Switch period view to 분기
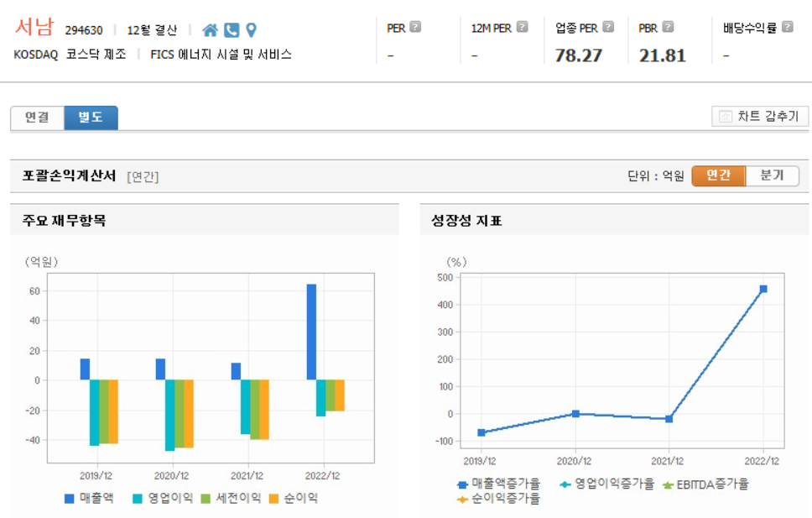Viewport: 812px width, 518px height. click(x=771, y=176)
